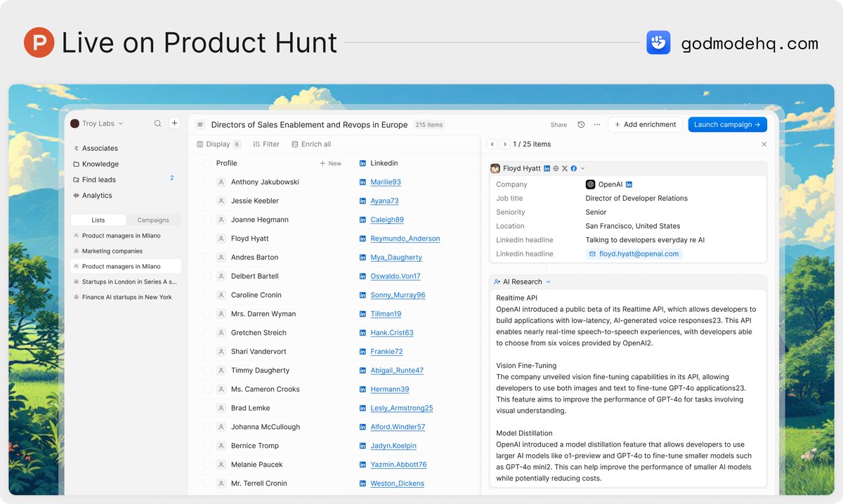Check the box for Anthony Jakubowski

click(x=207, y=182)
